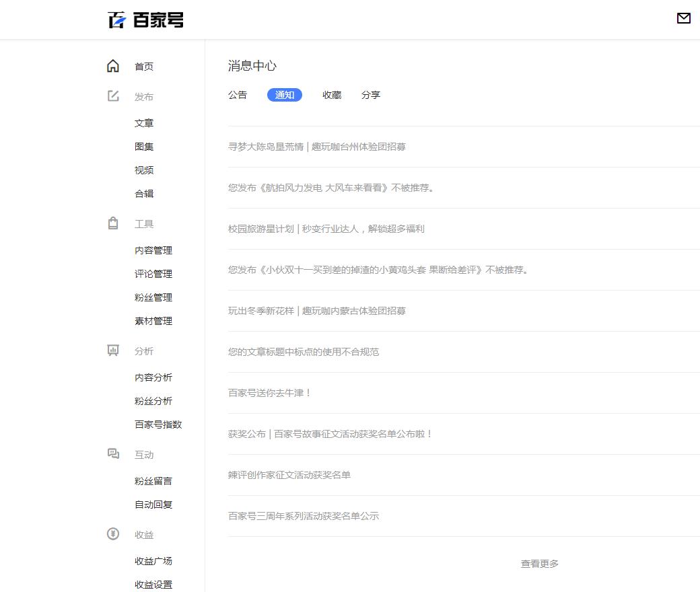Click the 百家号 logo at the top

click(x=145, y=20)
